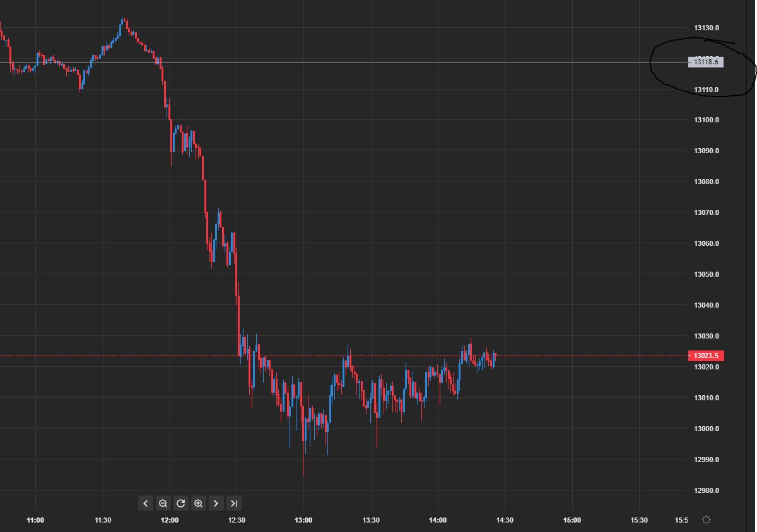
Task: Click the scroll chart left arrow icon
Action: tap(146, 503)
